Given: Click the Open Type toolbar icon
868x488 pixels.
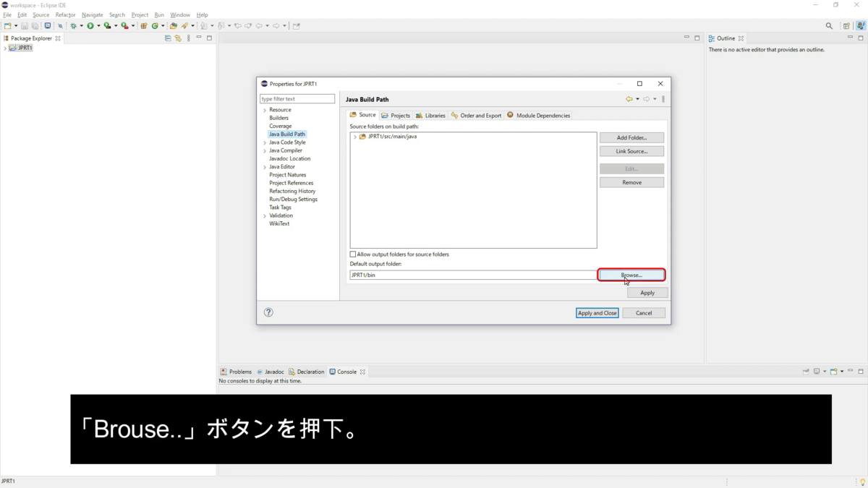Looking at the screenshot, I should 174,25.
